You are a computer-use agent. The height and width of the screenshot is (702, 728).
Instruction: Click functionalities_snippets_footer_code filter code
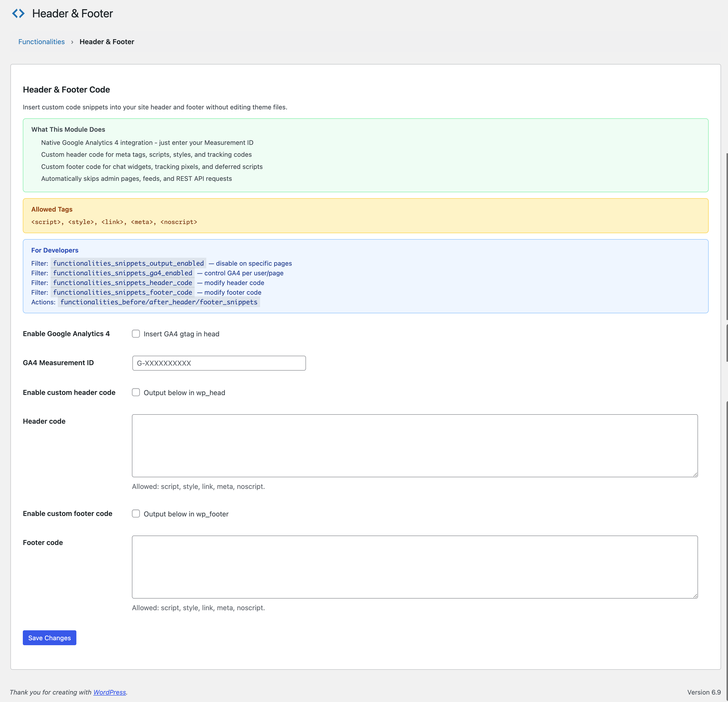[122, 292]
